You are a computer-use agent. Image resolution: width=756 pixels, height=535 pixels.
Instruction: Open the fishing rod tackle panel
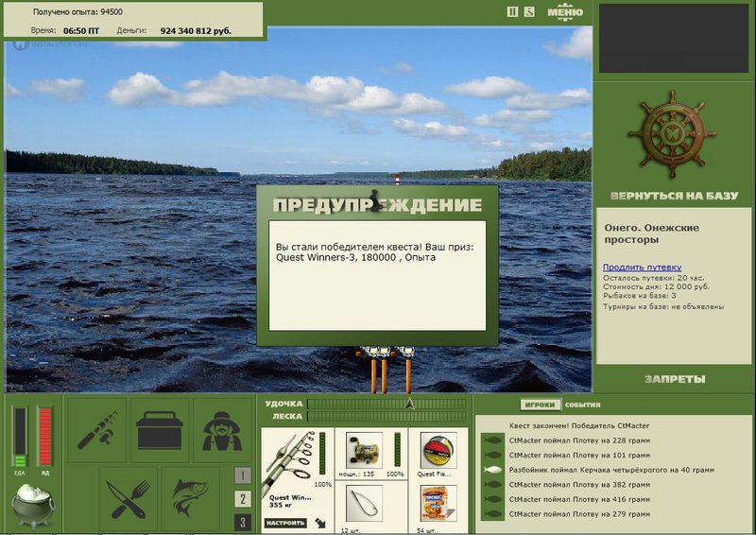click(x=97, y=430)
